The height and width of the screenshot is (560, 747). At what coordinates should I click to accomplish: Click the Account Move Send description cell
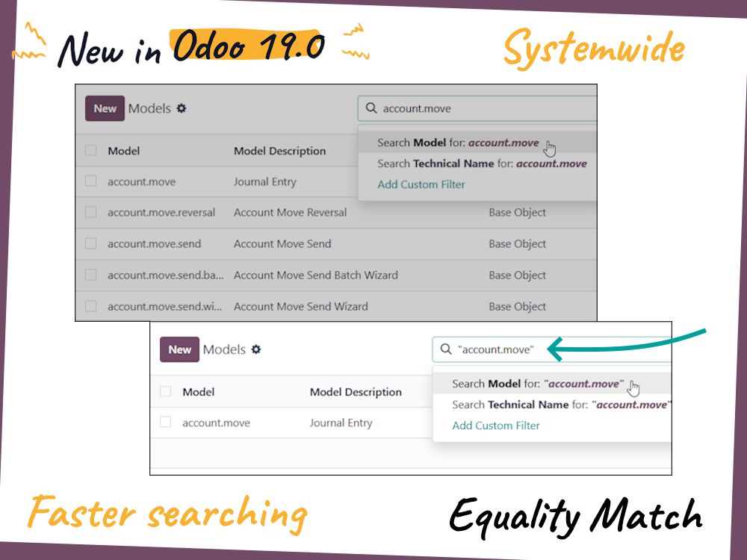tap(282, 244)
